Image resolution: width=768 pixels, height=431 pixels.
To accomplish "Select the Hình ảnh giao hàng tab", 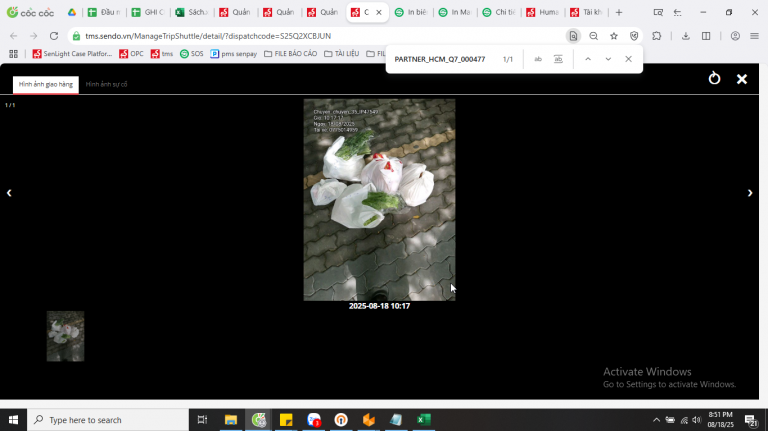I will coord(46,84).
